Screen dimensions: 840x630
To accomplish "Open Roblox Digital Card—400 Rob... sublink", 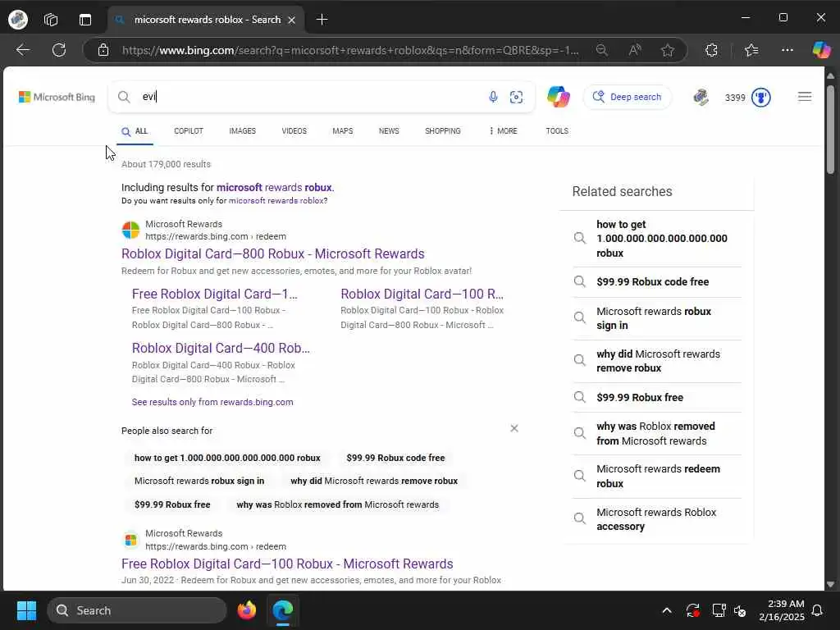I will 221,348.
